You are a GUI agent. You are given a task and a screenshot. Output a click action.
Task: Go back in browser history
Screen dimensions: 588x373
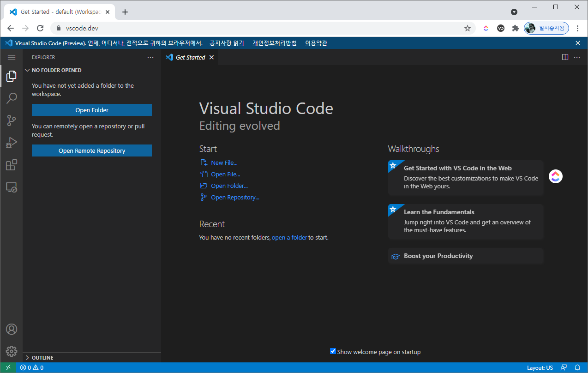[11, 28]
